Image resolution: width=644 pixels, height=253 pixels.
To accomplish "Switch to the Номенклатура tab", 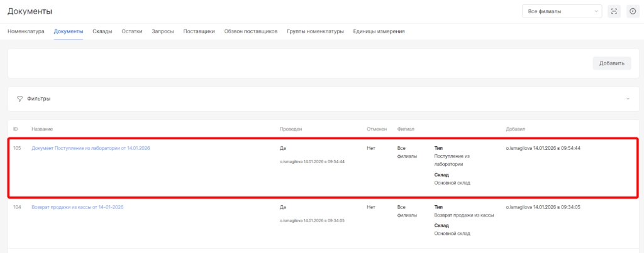I will [26, 31].
